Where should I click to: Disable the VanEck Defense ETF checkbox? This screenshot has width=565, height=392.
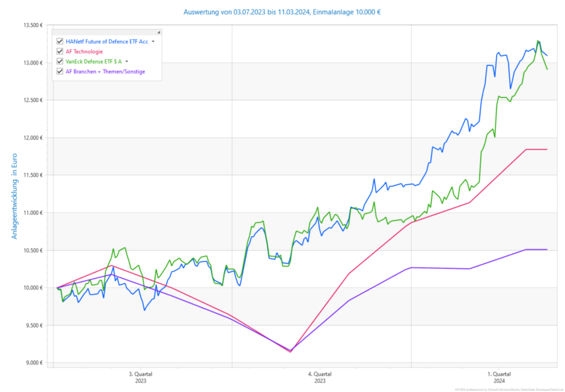pyautogui.click(x=60, y=61)
